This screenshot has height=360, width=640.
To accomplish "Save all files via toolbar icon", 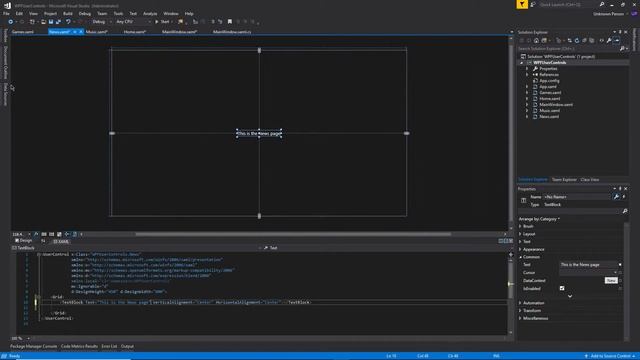I will pos(58,22).
